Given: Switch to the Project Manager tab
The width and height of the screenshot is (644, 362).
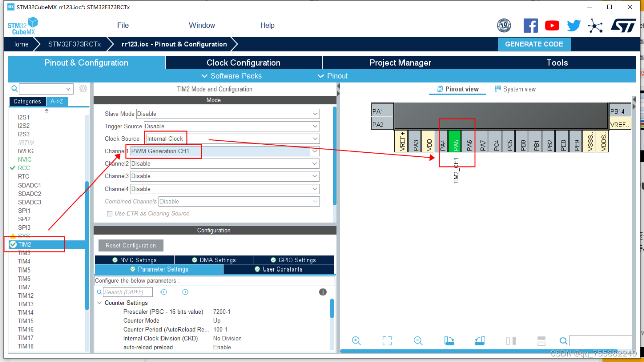Looking at the screenshot, I should (x=400, y=63).
